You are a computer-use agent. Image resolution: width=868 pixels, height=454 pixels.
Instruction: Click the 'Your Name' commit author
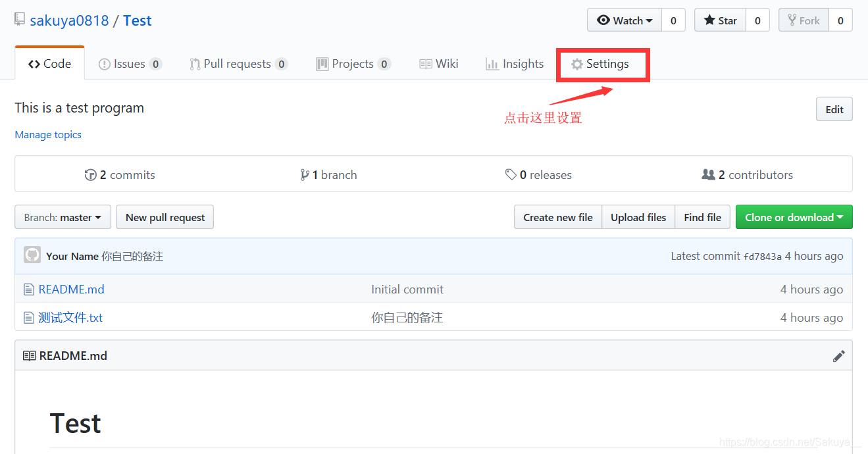click(x=72, y=256)
